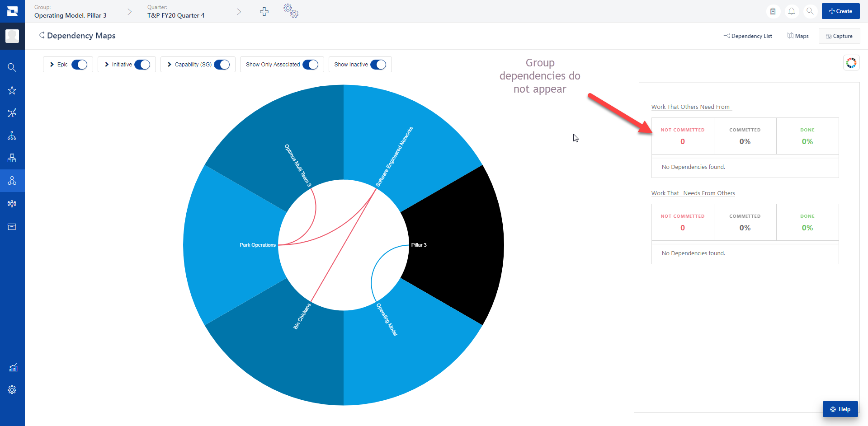
Task: Switch off the Show Inactive toggle
Action: click(380, 64)
